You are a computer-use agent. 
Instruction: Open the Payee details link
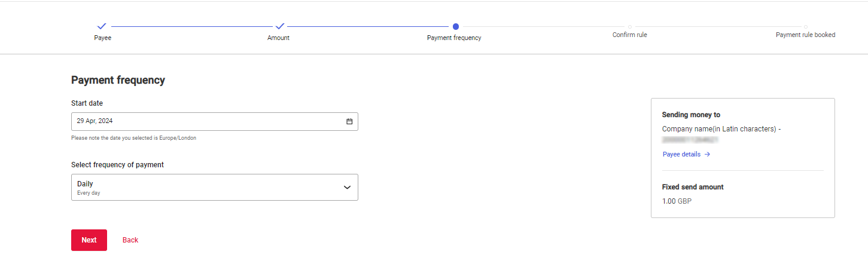(x=681, y=154)
